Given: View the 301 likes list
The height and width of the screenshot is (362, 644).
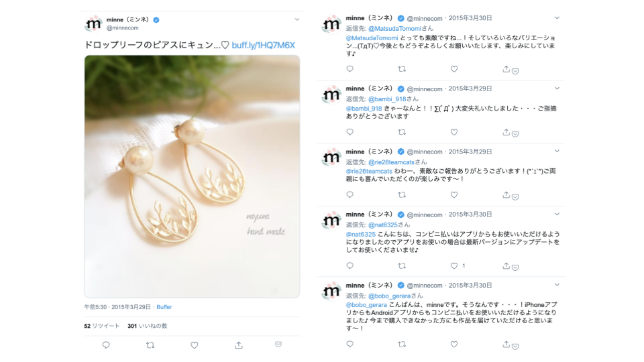Looking at the screenshot, I should pyautogui.click(x=148, y=326).
